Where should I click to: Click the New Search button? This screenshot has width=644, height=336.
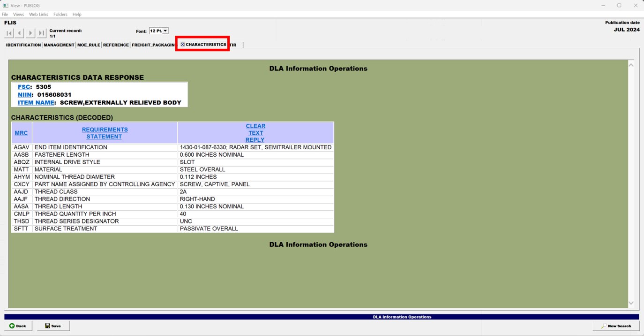click(616, 326)
